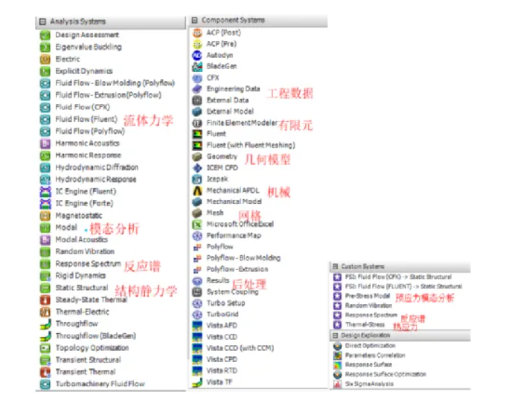Viewport: 532px width, 409px height.
Task: Click the Engineering Data icon
Action: pyautogui.click(x=197, y=89)
